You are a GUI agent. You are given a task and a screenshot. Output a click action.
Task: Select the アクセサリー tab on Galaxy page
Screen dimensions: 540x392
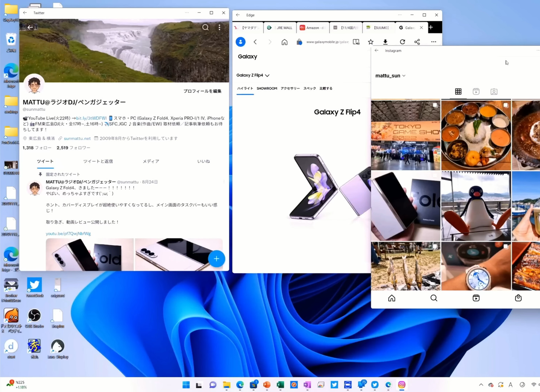[290, 89]
